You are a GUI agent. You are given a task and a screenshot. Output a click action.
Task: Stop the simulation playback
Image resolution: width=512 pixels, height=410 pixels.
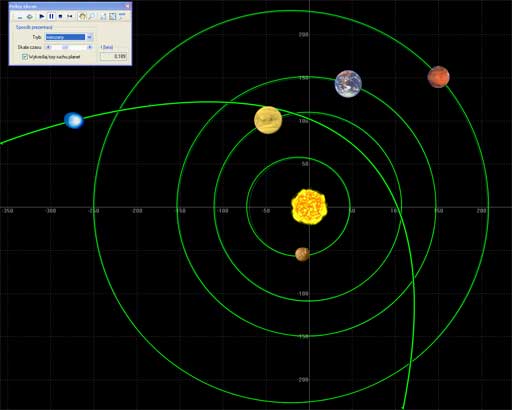[60, 16]
